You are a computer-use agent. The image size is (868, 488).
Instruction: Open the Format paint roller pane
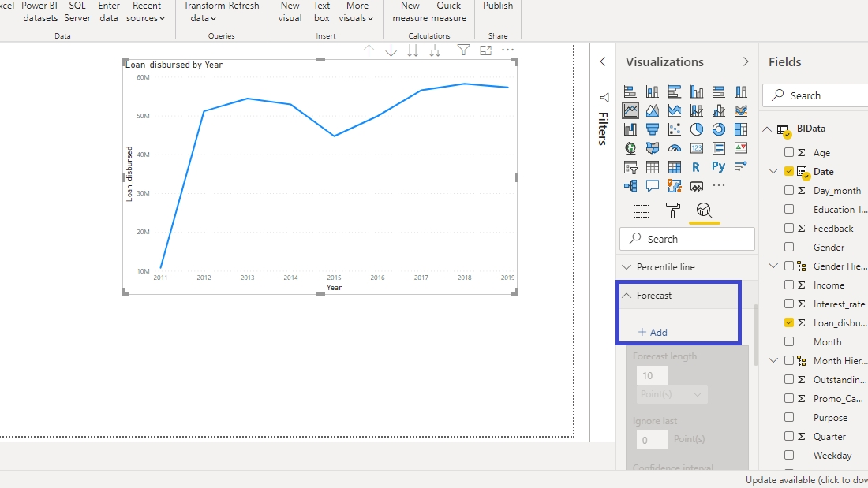[x=673, y=210]
